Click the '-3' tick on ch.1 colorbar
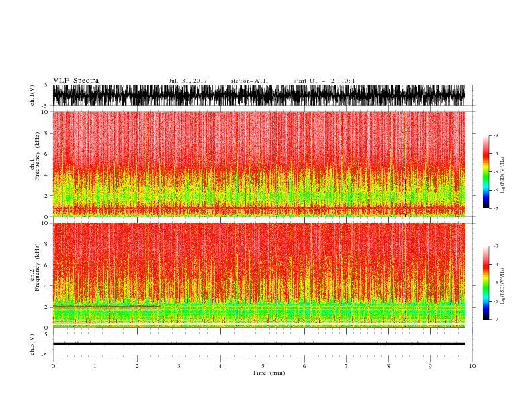This screenshot has height=411, width=532. pos(495,135)
